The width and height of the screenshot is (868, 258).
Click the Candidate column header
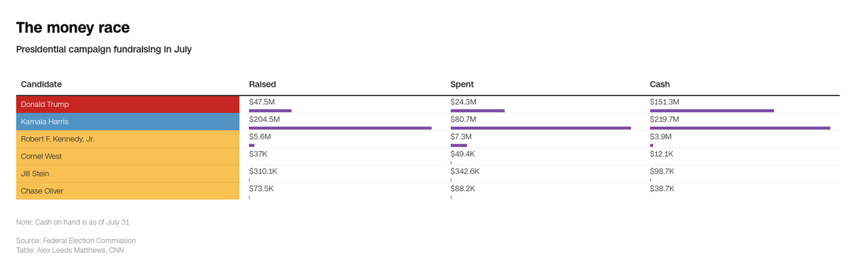click(x=41, y=84)
